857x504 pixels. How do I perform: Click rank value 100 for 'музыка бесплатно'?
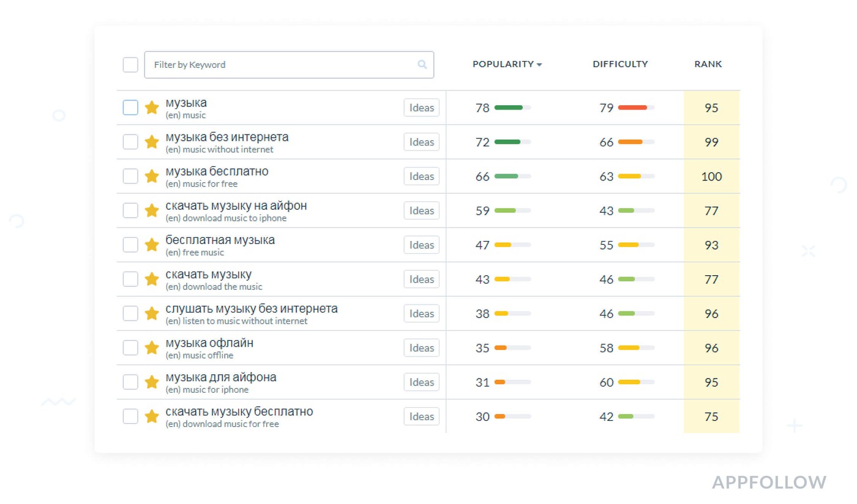tap(711, 176)
